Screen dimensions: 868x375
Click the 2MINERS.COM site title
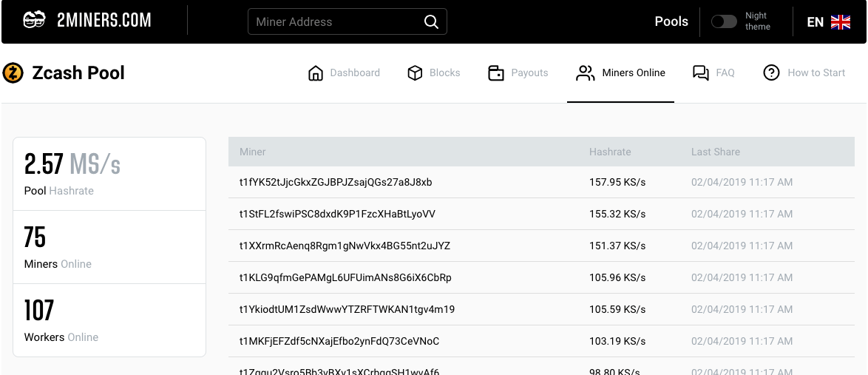104,21
